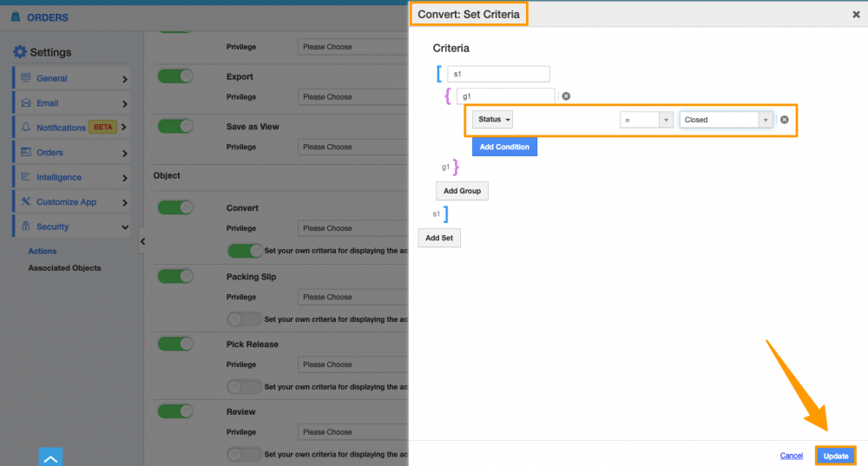This screenshot has height=466, width=868.
Task: Toggle the Export switch off
Action: [175, 76]
